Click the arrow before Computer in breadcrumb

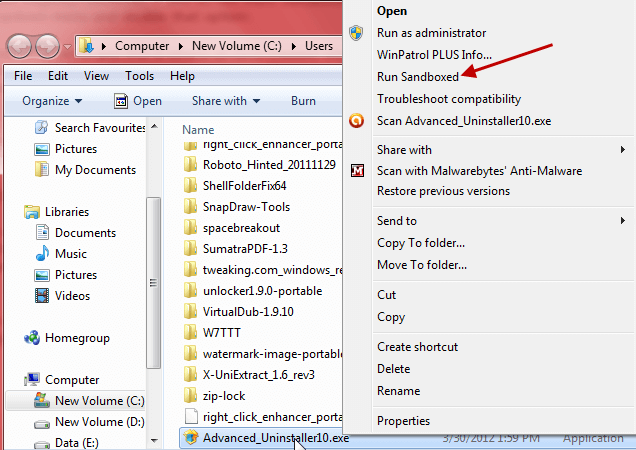[x=104, y=46]
